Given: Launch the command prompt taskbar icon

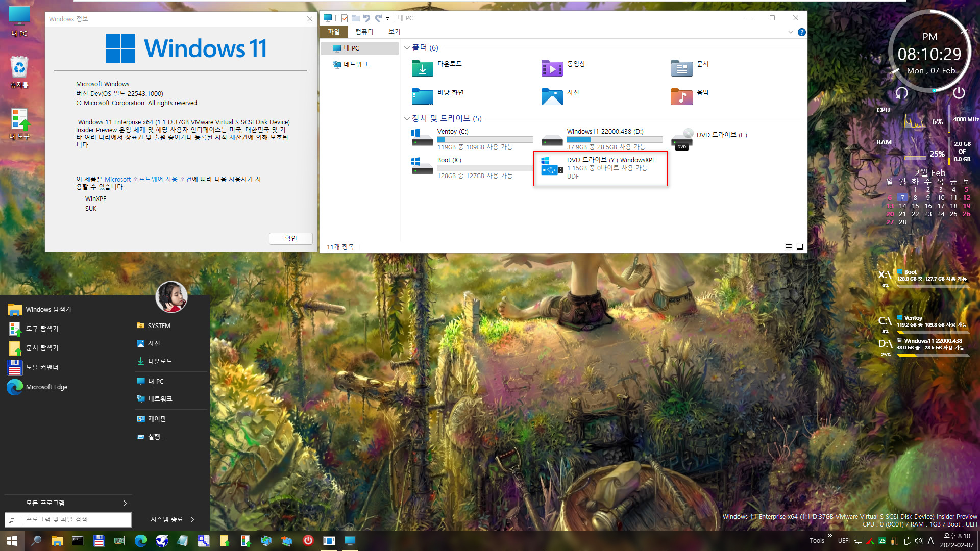Looking at the screenshot, I should coord(78,540).
